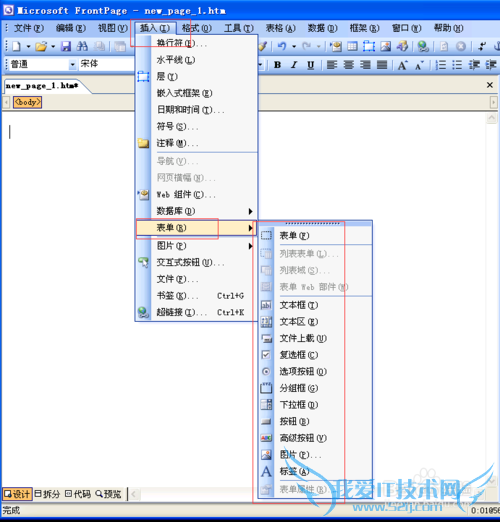The image size is (500, 522).
Task: Expand the 图片(P) submenu
Action: [x=196, y=246]
